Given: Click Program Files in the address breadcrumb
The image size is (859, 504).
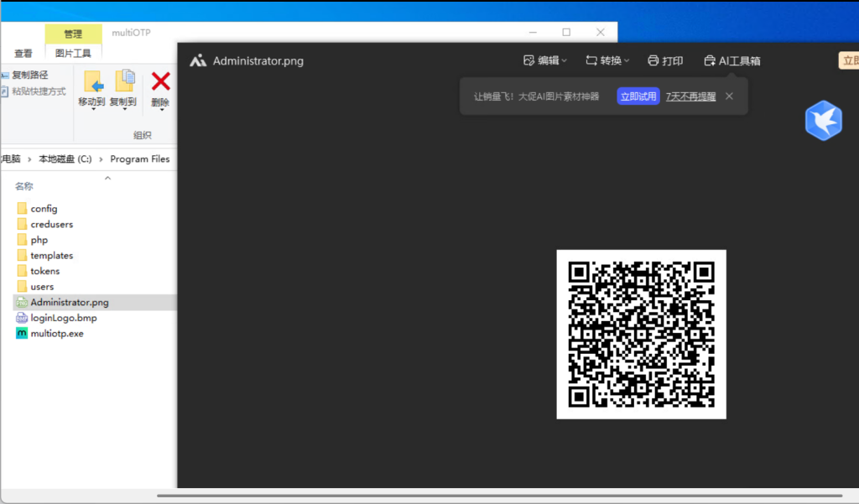Looking at the screenshot, I should coord(140,158).
